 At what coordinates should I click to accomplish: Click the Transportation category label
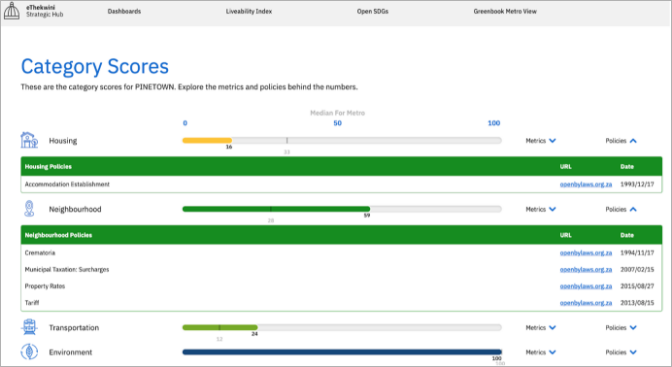coord(74,328)
